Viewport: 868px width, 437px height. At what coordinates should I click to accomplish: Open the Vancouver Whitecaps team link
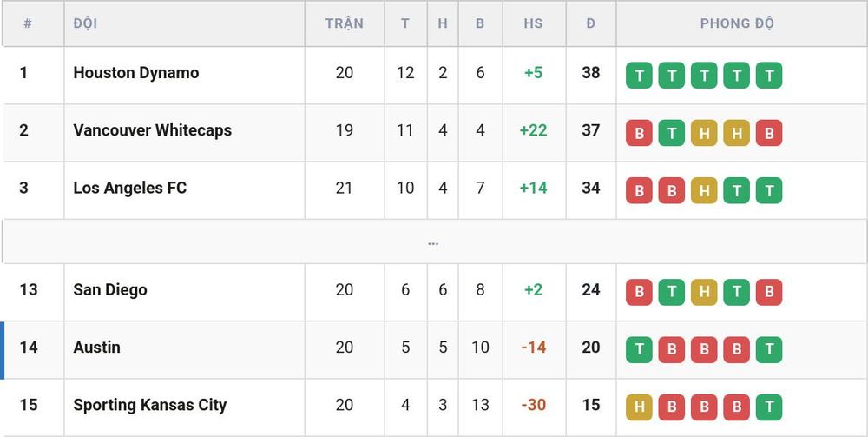click(152, 130)
